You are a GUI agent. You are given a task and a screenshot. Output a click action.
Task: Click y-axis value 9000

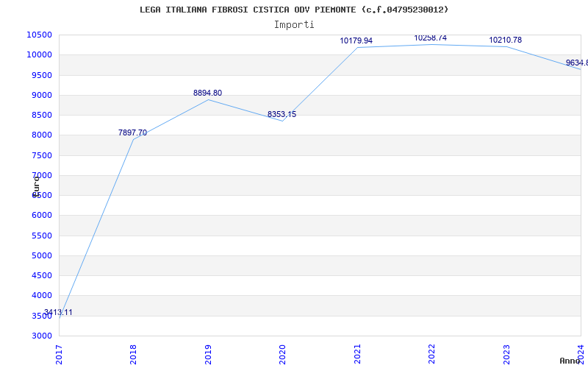[x=42, y=95]
